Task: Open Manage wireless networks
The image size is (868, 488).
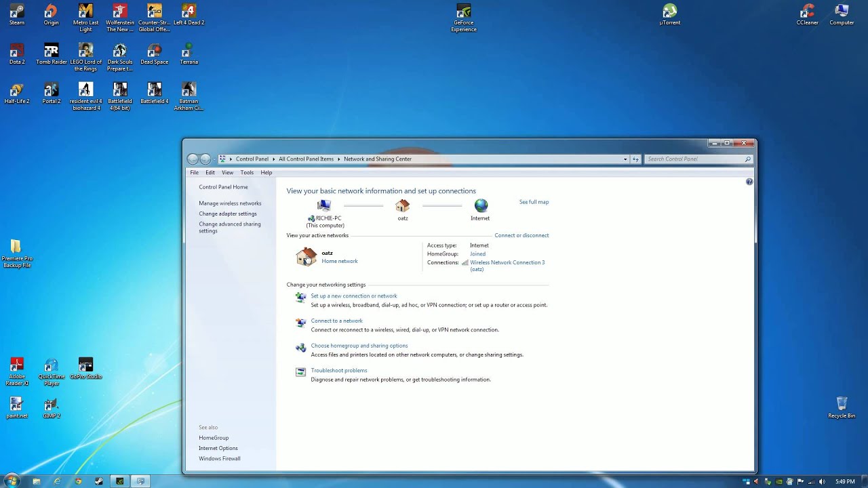Action: [x=230, y=203]
